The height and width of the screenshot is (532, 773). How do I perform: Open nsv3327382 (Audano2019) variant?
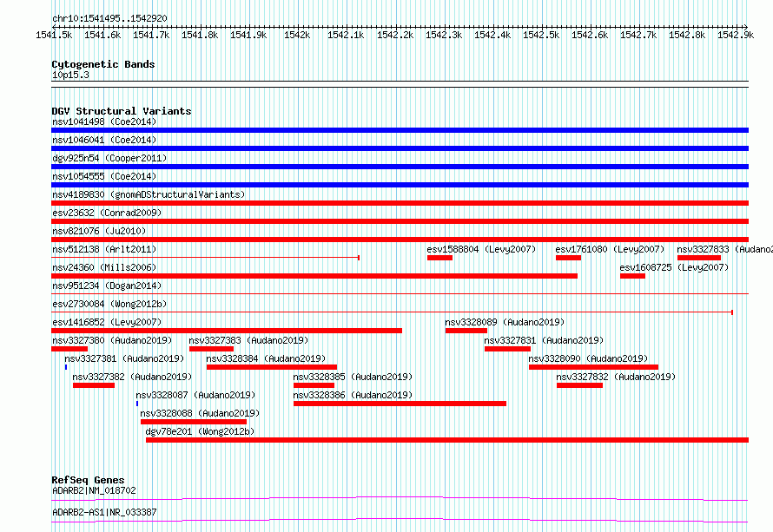pyautogui.click(x=132, y=377)
